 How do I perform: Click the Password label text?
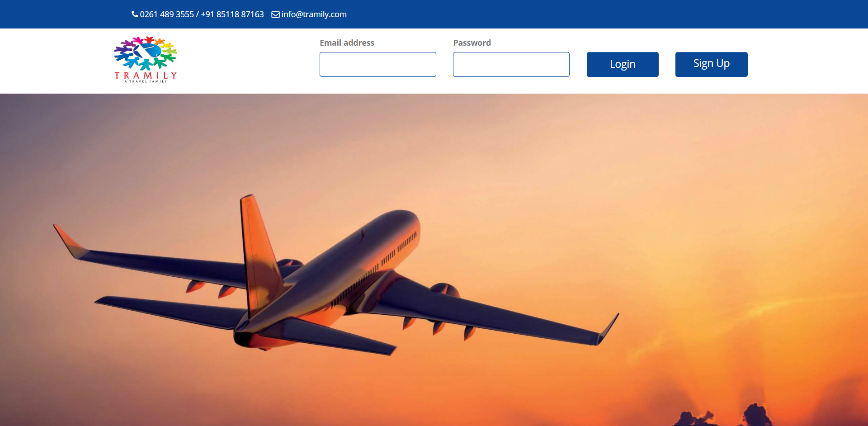[x=472, y=43]
